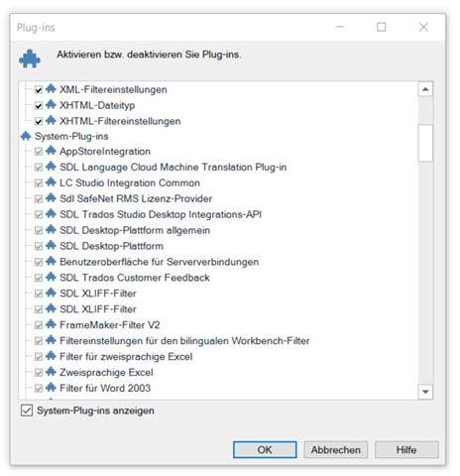Open help via the Hilfe button
Image resolution: width=460 pixels, height=476 pixels.
point(406,449)
